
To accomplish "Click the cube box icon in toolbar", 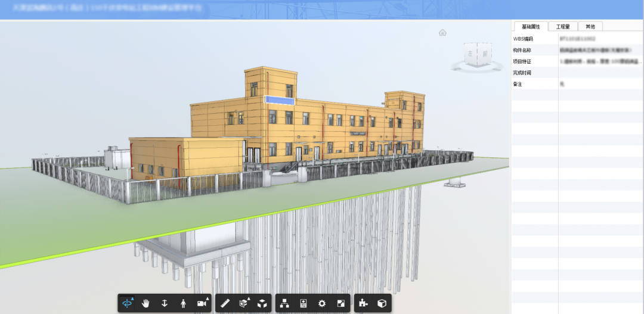I will click(382, 303).
